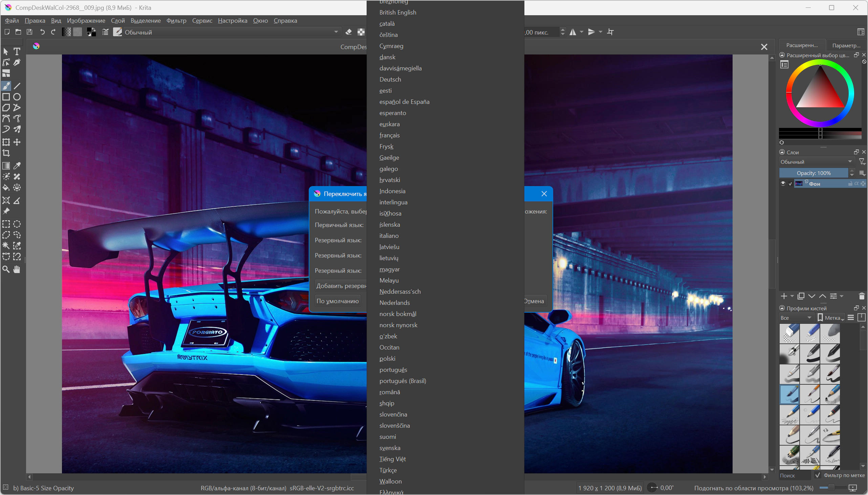This screenshot has width=868, height=495.
Task: Click the По умолчанию button
Action: [338, 301]
